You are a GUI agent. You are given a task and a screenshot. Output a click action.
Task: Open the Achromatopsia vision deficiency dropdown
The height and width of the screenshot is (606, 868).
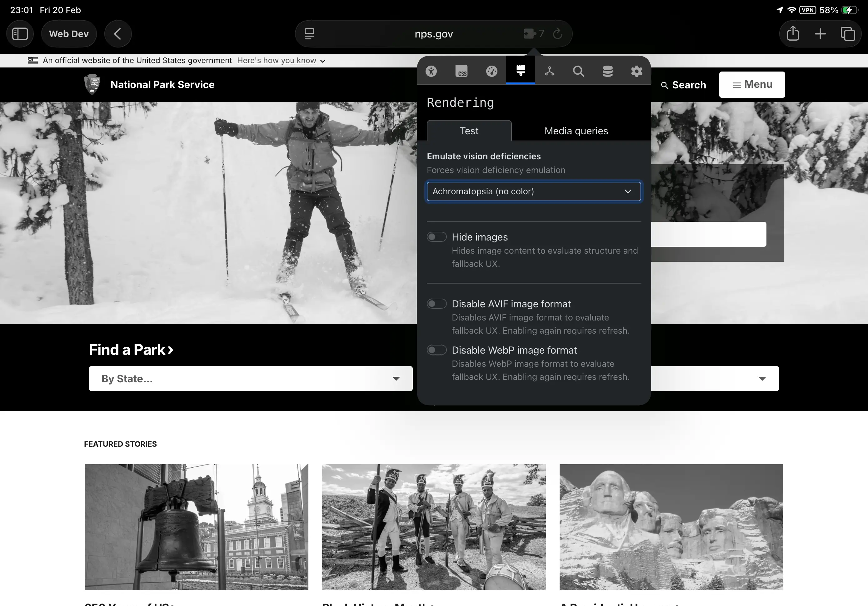pos(533,191)
